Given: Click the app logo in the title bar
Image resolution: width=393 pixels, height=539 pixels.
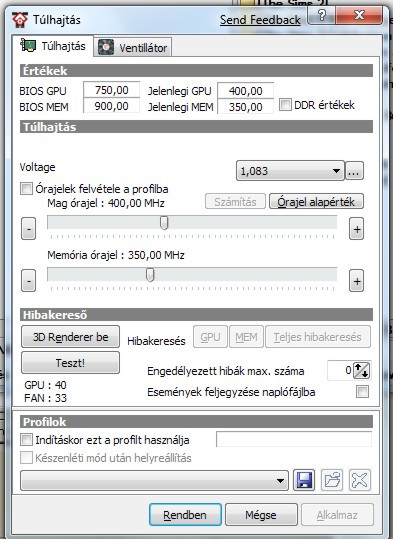Looking at the screenshot, I should pyautogui.click(x=20, y=20).
